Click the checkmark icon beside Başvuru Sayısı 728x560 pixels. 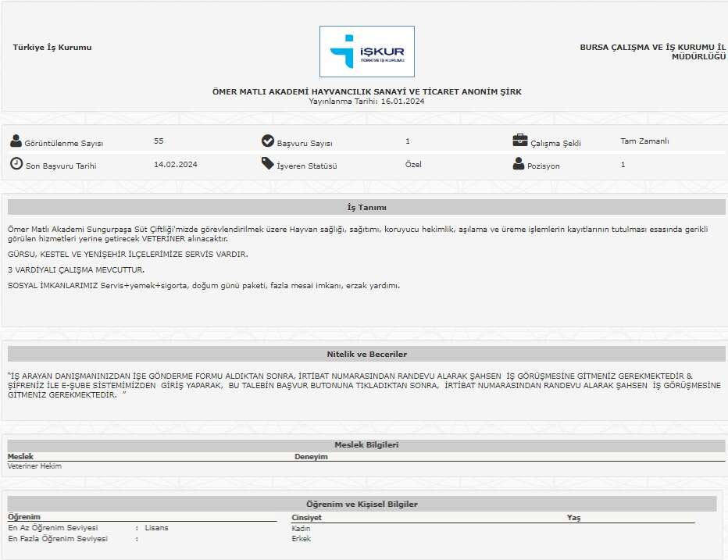(268, 141)
